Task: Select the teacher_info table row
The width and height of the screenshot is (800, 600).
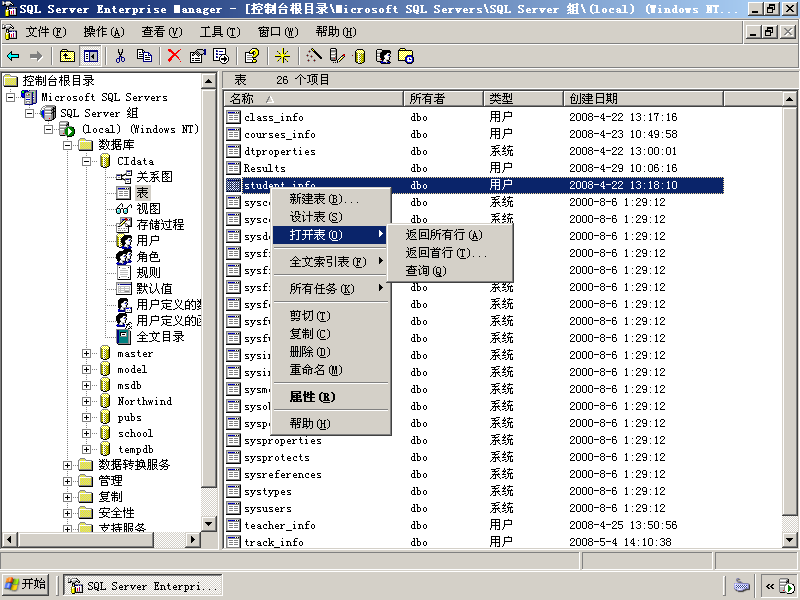Action: 474,525
